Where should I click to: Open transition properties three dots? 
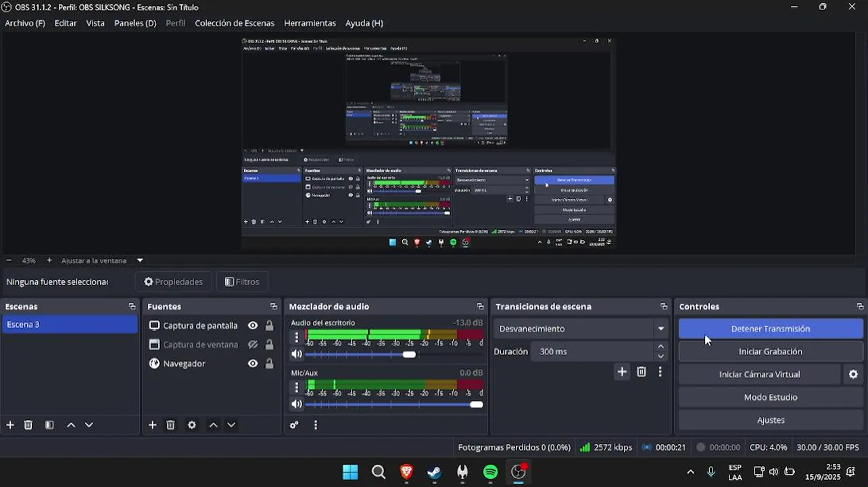tap(660, 371)
